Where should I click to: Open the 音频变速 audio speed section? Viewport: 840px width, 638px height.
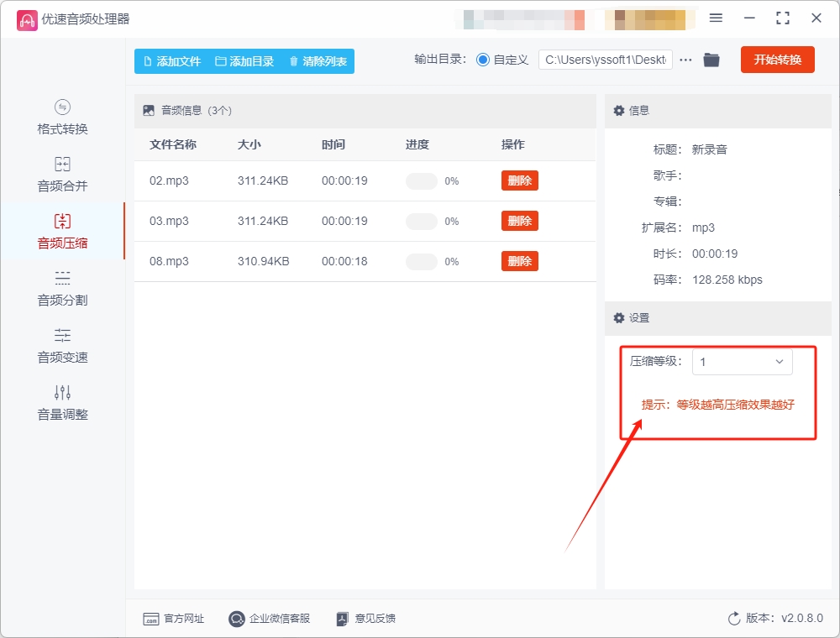(62, 346)
